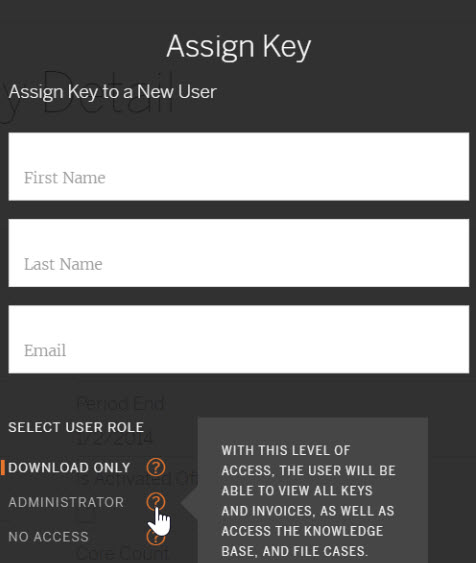Click the faded Period End text in background
The height and width of the screenshot is (563, 476).
(121, 403)
